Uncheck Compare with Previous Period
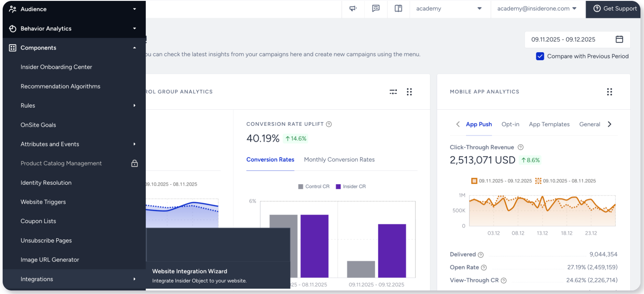The image size is (644, 294). [540, 56]
